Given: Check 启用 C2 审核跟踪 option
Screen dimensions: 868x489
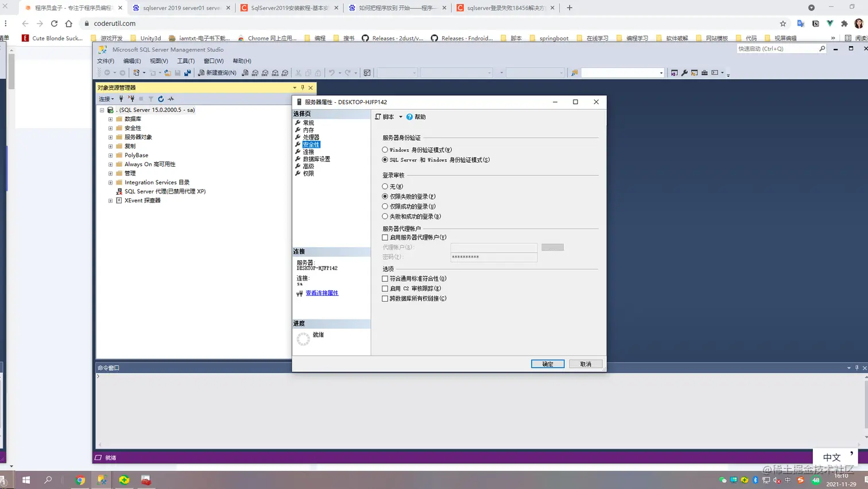Looking at the screenshot, I should point(385,288).
